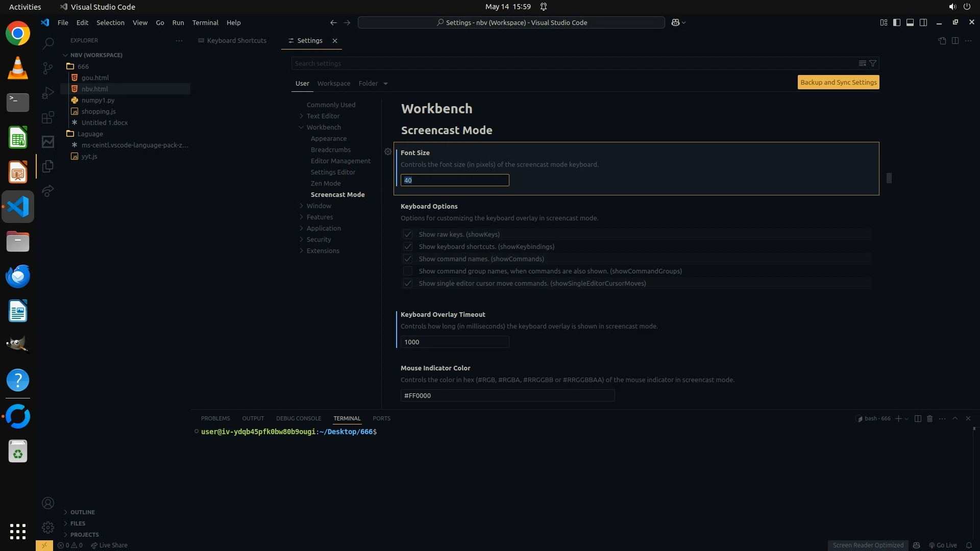Click the Mouse Indicator Color hex field

click(x=507, y=395)
